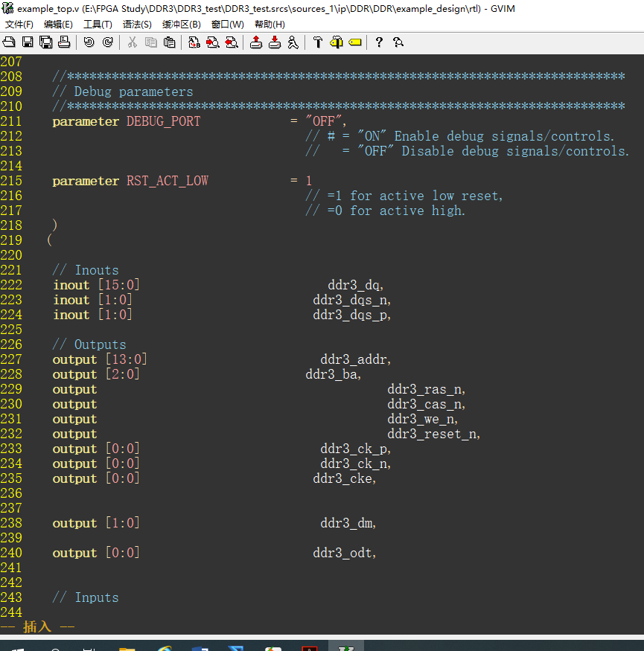This screenshot has height=651, width=644.
Task: Undo the last change with the Undo icon
Action: point(89,42)
